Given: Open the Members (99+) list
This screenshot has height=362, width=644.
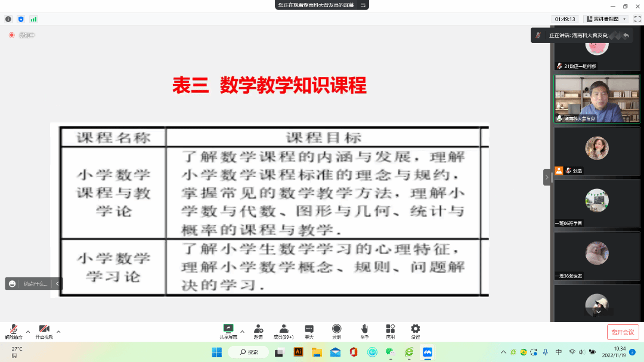Looking at the screenshot, I should [284, 330].
